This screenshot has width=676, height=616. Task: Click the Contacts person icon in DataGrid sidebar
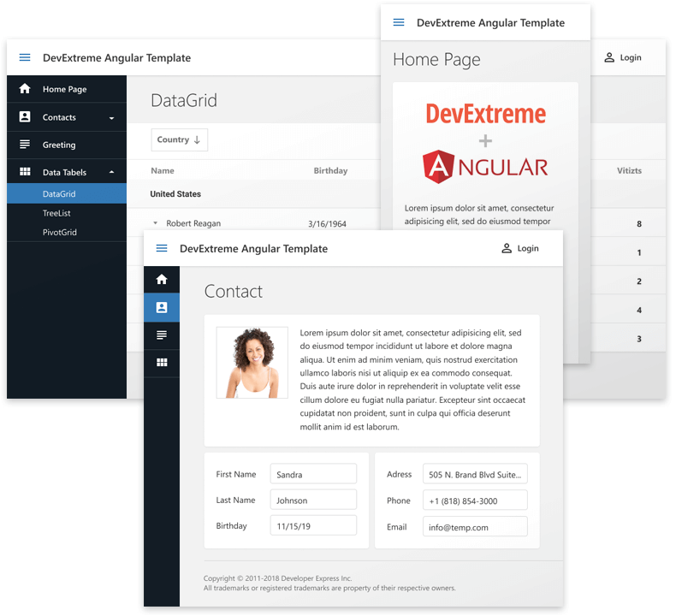pyautogui.click(x=25, y=116)
